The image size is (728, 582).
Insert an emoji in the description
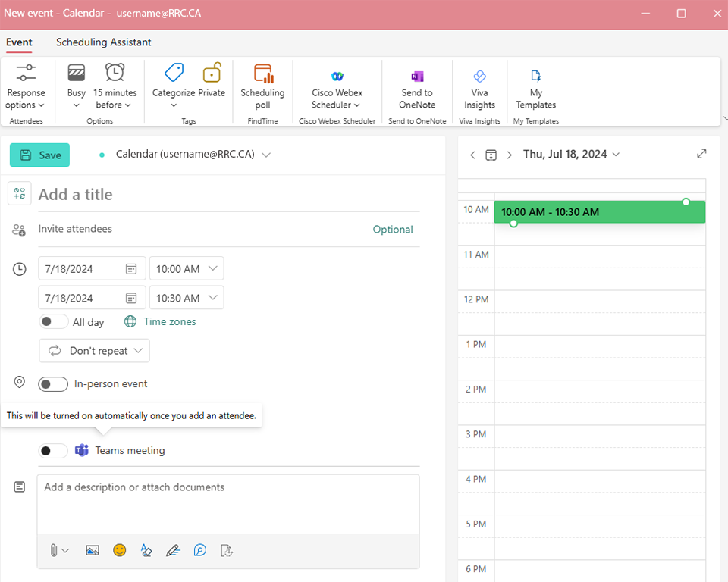tap(119, 550)
